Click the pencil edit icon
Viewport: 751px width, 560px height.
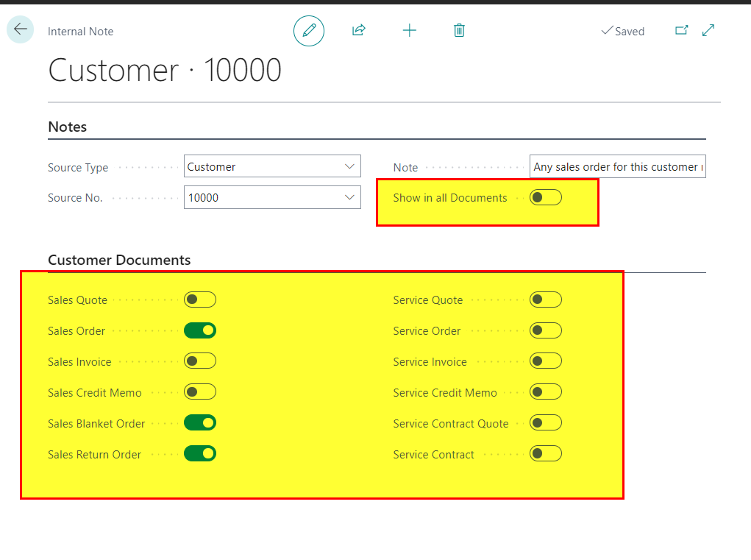(x=309, y=31)
